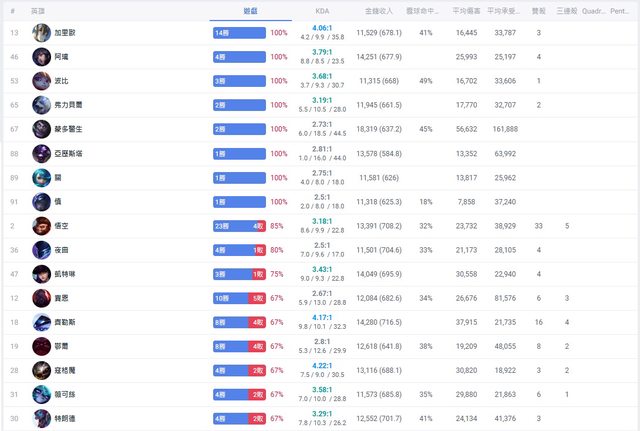Click the 悟空 champion portrait

click(41, 226)
